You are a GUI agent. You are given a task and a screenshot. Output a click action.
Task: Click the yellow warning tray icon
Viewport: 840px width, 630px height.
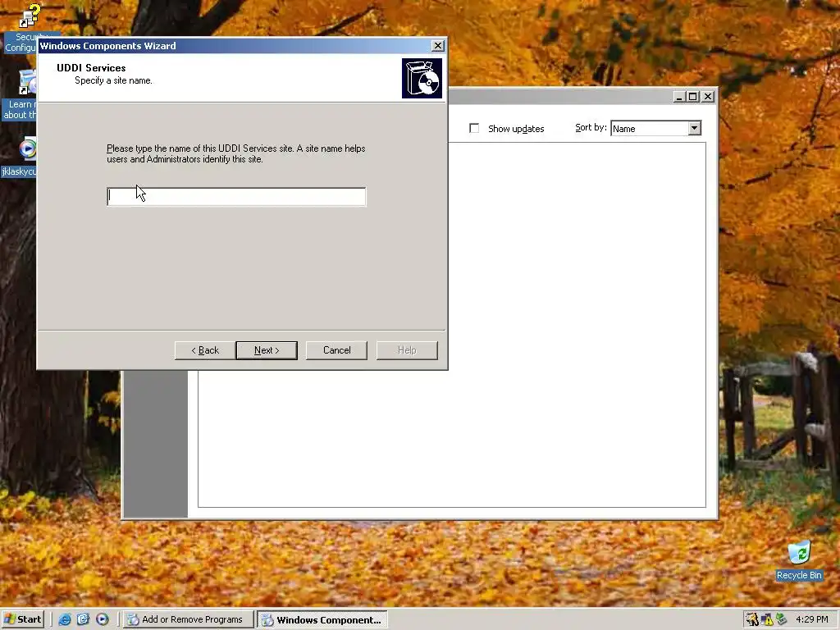point(768,619)
